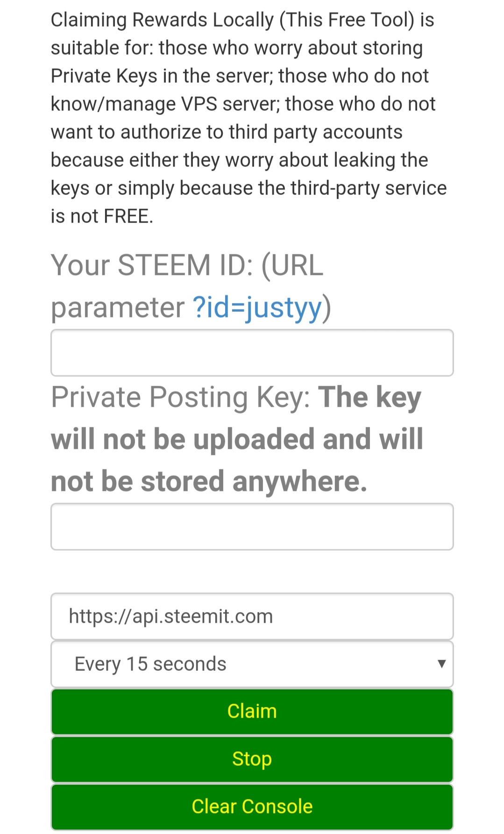Click the "(This Free Tool)" text

pyautogui.click(x=347, y=20)
